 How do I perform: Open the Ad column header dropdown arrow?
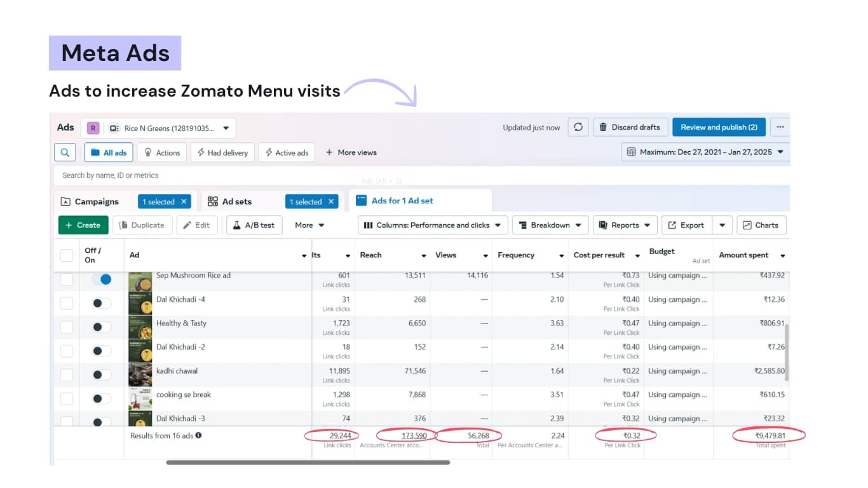point(304,255)
